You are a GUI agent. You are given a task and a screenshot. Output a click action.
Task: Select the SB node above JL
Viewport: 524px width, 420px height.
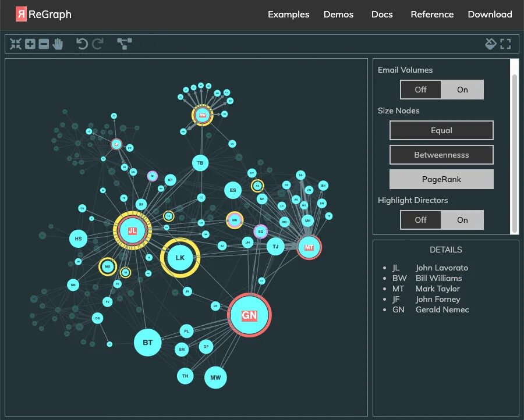click(x=141, y=204)
